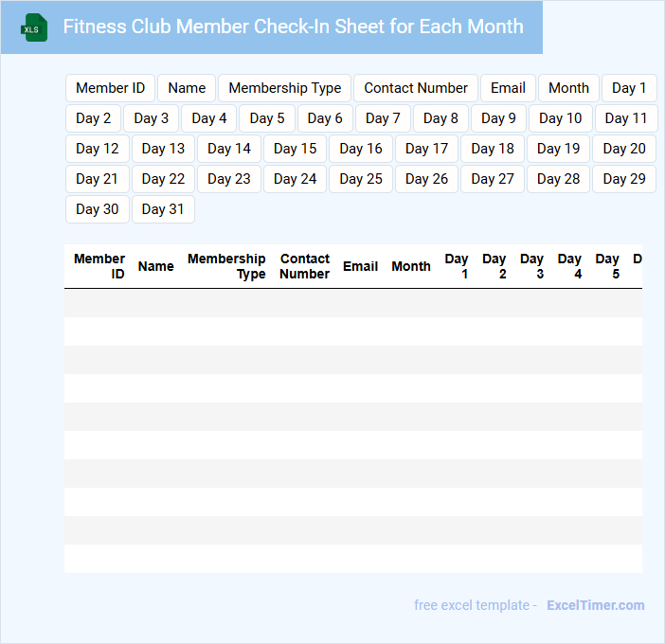Image resolution: width=665 pixels, height=644 pixels.
Task: Click the Day 4 table column header
Action: click(569, 266)
